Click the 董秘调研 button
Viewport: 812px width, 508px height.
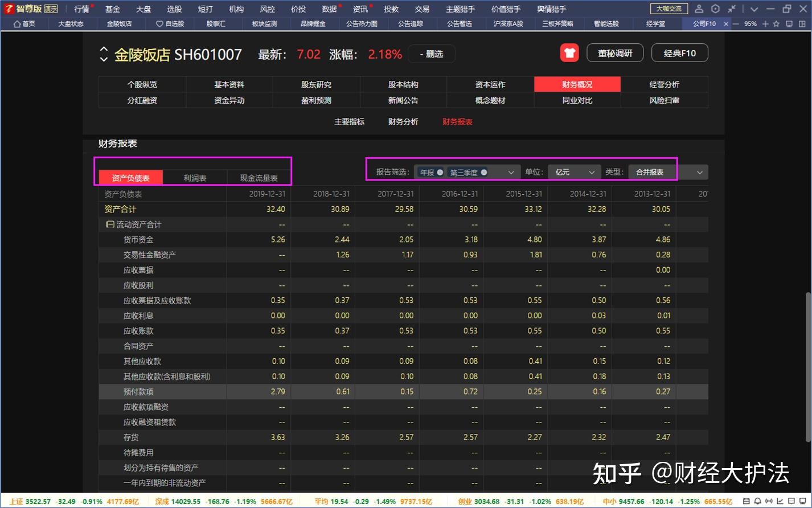click(x=614, y=52)
